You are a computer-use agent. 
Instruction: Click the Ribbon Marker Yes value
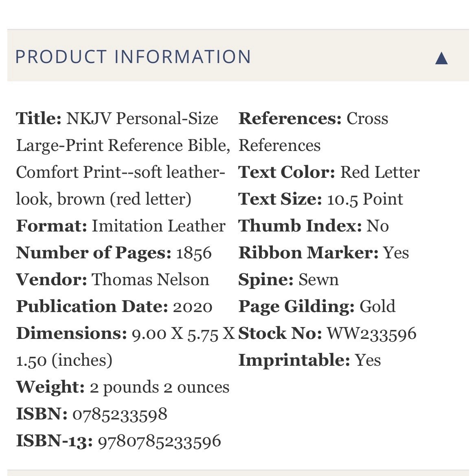pos(396,253)
